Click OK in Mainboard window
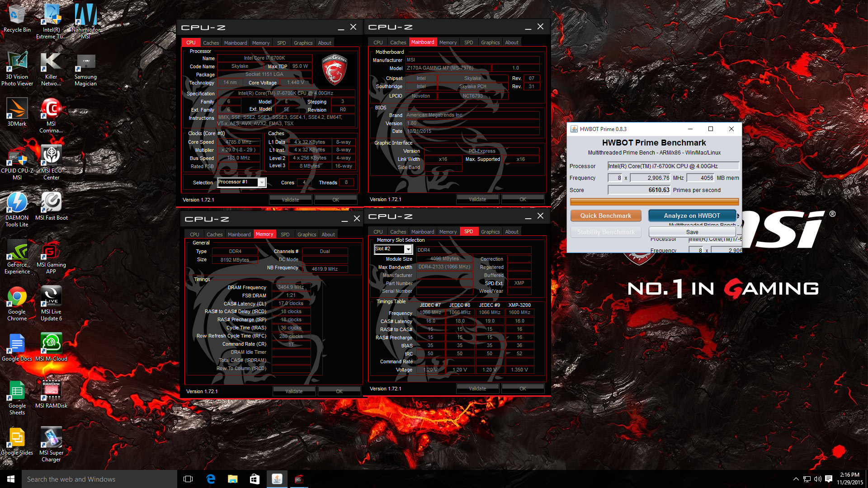 (523, 199)
